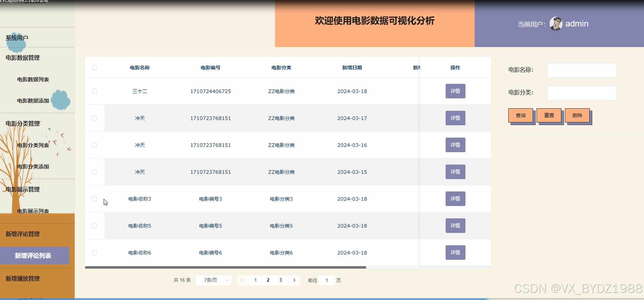
Task: Check the 电影名称6 row checkbox
Action: coord(94,253)
